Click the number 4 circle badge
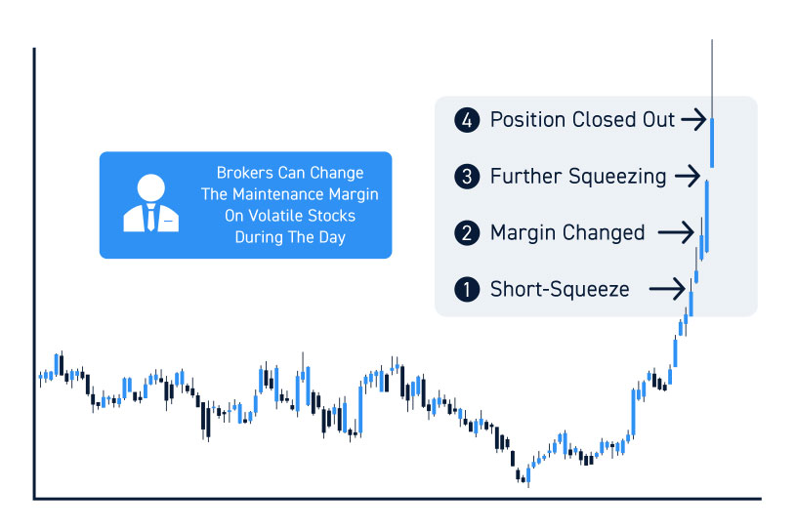Screen dimensions: 796x532 [467, 120]
